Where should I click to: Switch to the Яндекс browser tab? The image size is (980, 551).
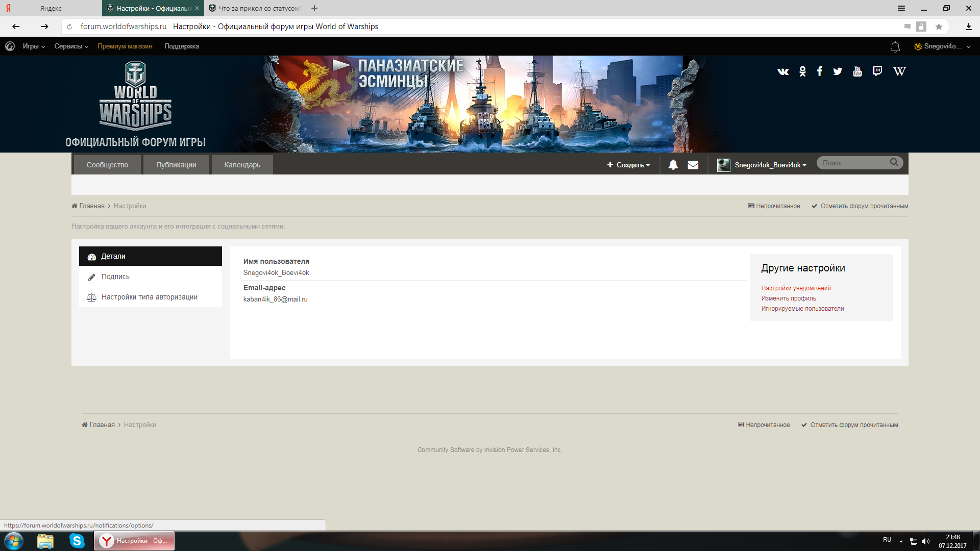[x=51, y=8]
